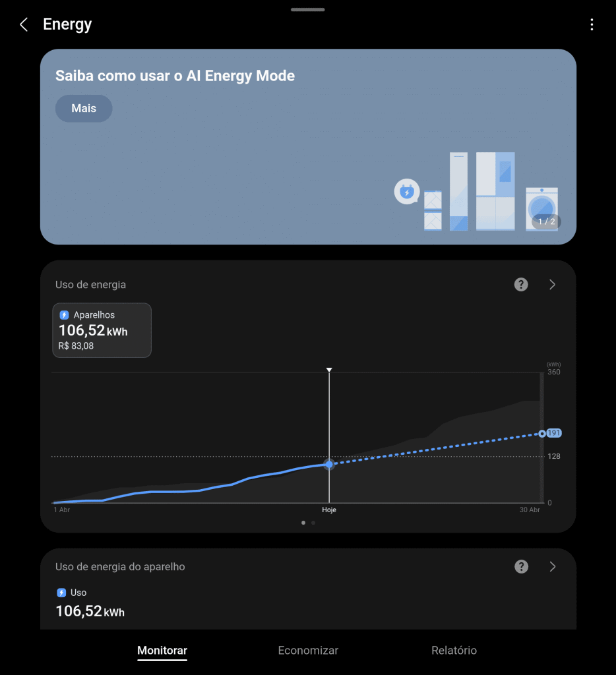This screenshot has width=616, height=675.
Task: Switch to the Economizar tab
Action: click(308, 650)
